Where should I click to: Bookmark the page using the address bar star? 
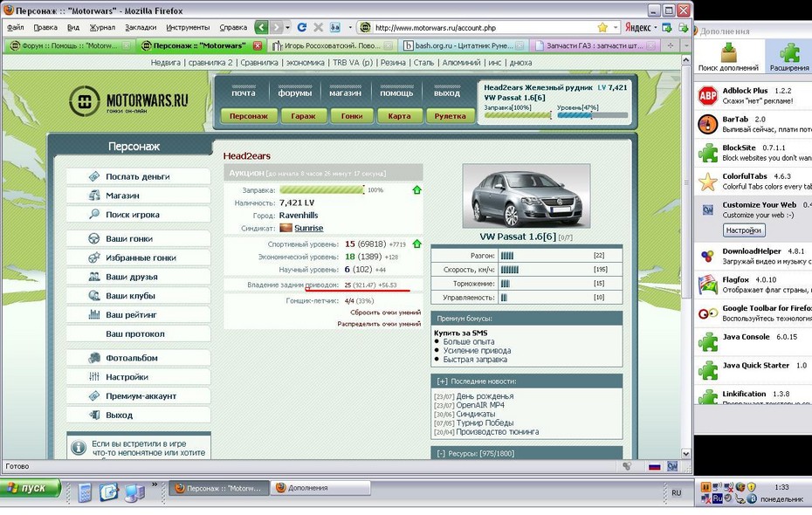tap(602, 27)
